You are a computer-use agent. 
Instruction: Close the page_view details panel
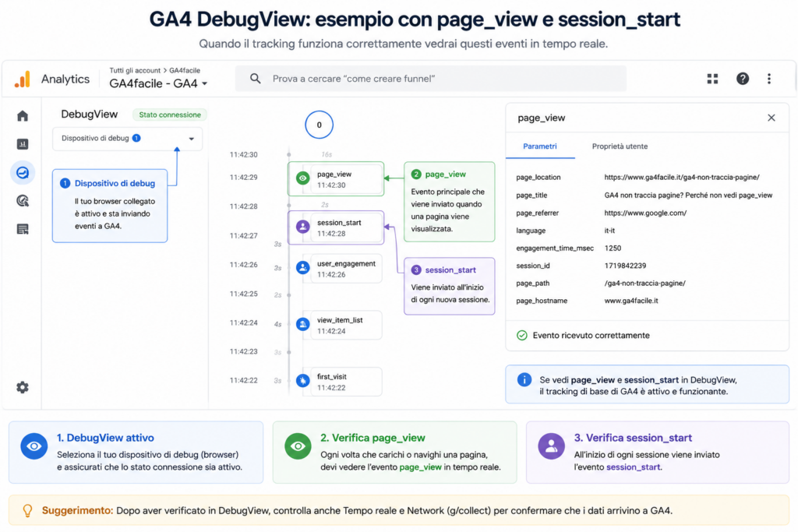771,118
